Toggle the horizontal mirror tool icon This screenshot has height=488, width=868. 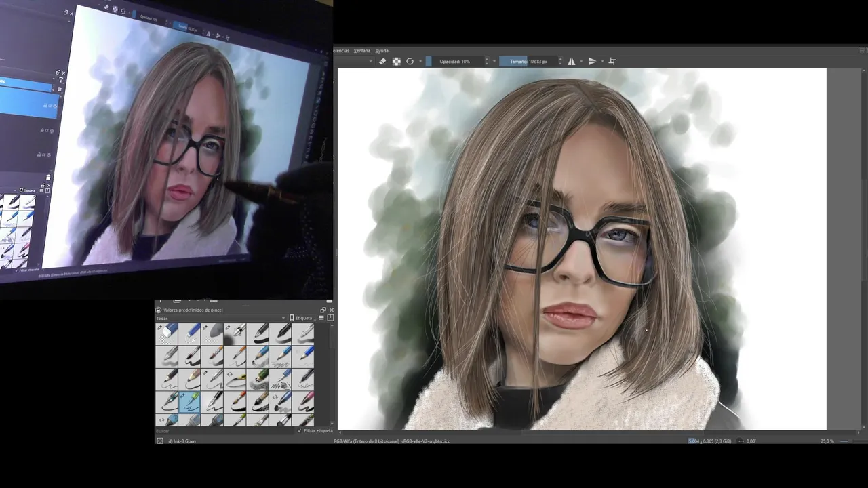(571, 61)
